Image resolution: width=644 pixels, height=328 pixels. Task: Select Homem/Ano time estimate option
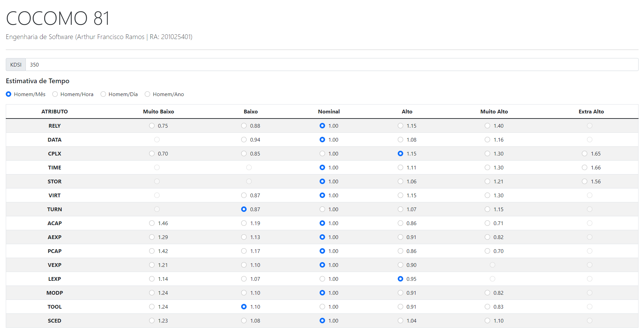[147, 94]
